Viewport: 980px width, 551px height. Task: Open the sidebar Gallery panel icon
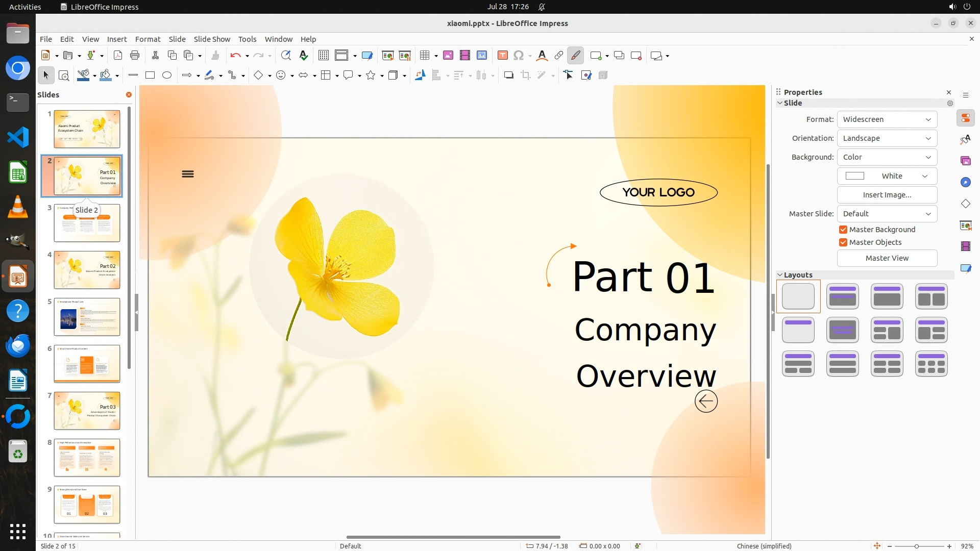[x=965, y=161]
